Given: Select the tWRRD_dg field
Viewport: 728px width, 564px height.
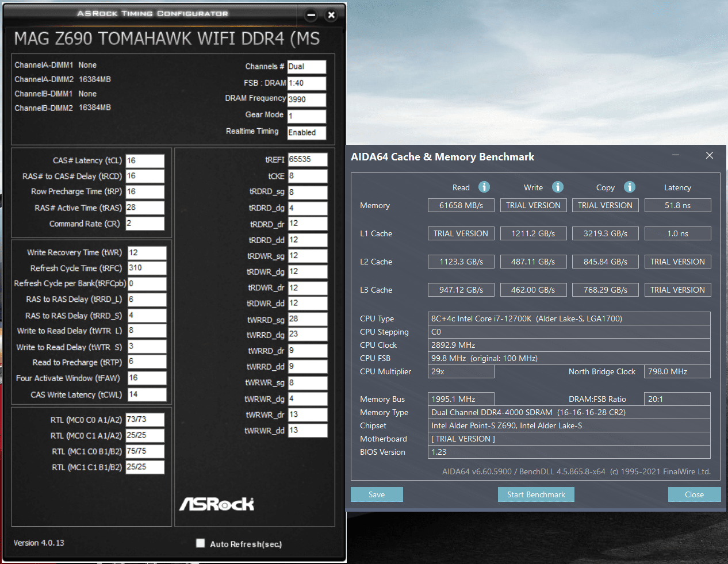Looking at the screenshot, I should point(308,334).
